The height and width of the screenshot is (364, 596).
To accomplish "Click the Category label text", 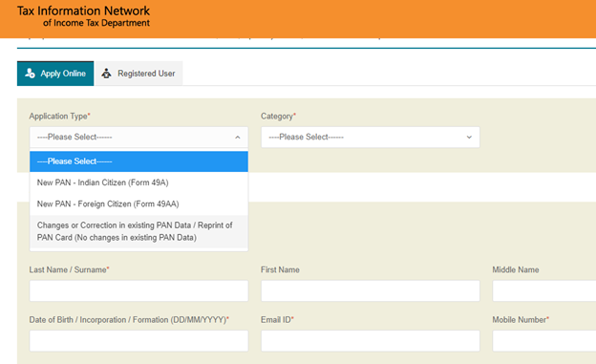I will pos(278,116).
